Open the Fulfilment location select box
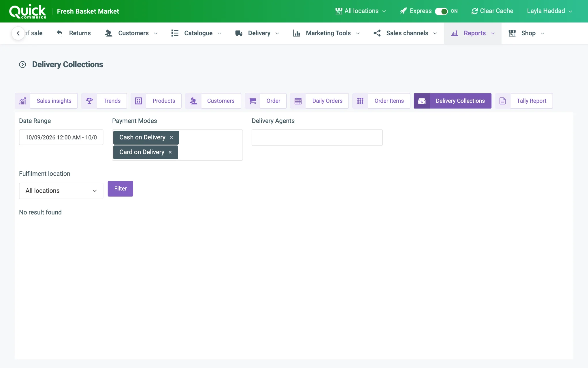588x368 pixels. pos(61,191)
